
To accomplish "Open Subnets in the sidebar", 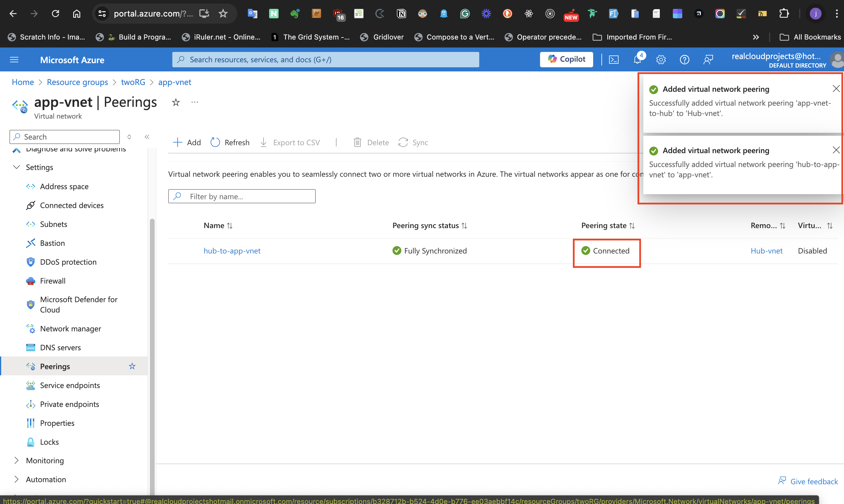I will [x=53, y=224].
